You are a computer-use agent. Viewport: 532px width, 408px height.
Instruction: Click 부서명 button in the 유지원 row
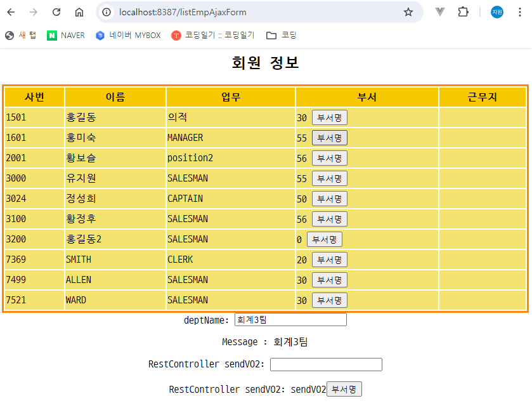click(330, 179)
